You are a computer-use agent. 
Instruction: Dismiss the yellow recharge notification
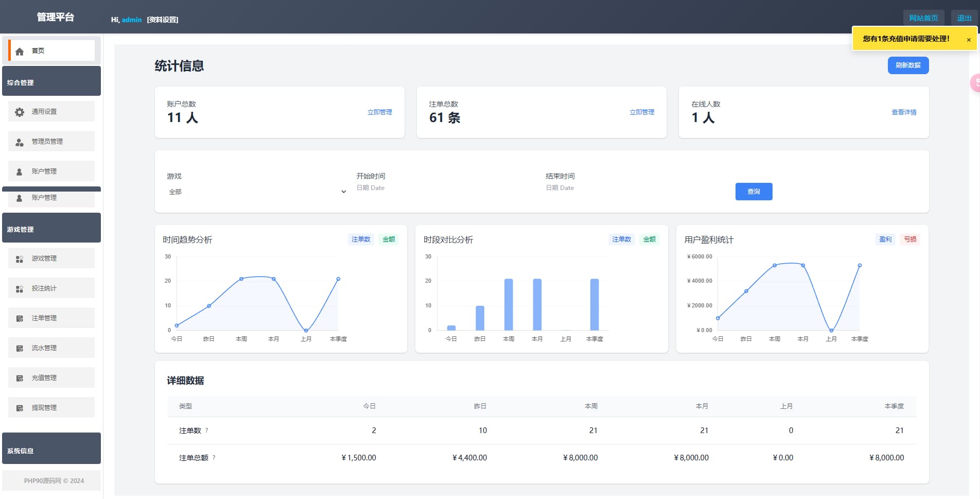(x=968, y=40)
